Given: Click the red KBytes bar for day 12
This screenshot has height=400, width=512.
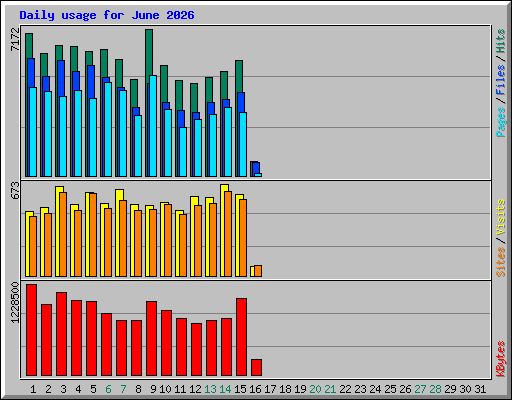Looking at the screenshot, I should pyautogui.click(x=196, y=349).
